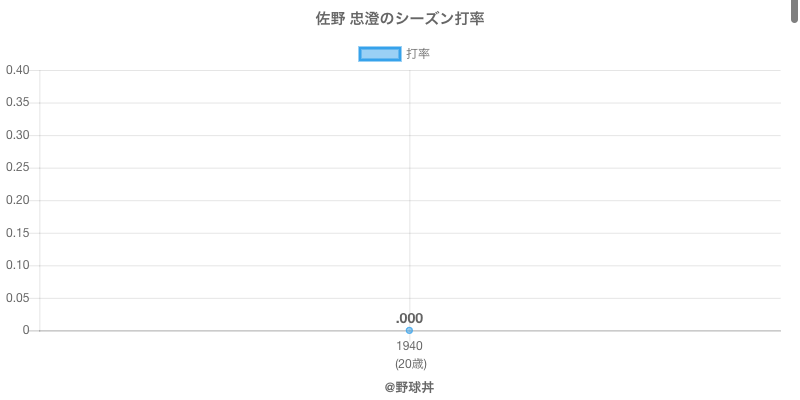Click the .000 data value label
Viewport: 800px width, 400px height.
(x=410, y=318)
